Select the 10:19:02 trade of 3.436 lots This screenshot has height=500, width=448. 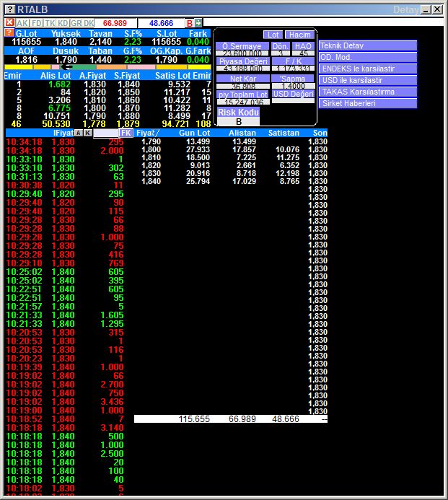click(65, 401)
